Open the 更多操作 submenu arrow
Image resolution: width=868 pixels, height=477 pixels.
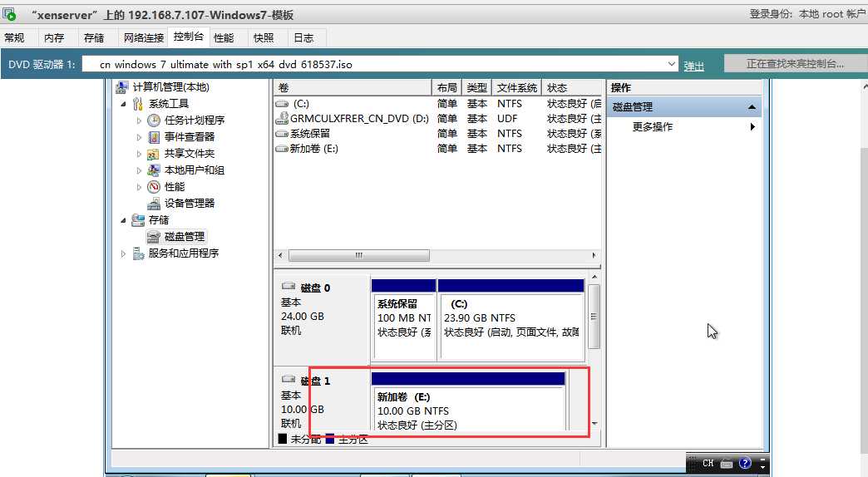pyautogui.click(x=752, y=126)
